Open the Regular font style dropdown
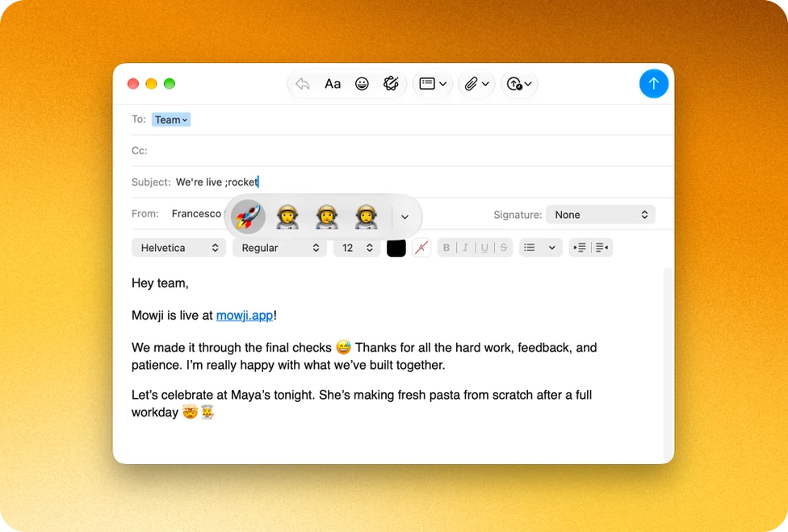788x532 pixels. pyautogui.click(x=279, y=248)
